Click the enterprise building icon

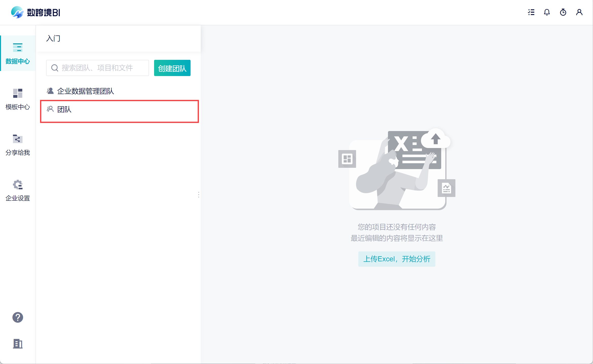18,344
